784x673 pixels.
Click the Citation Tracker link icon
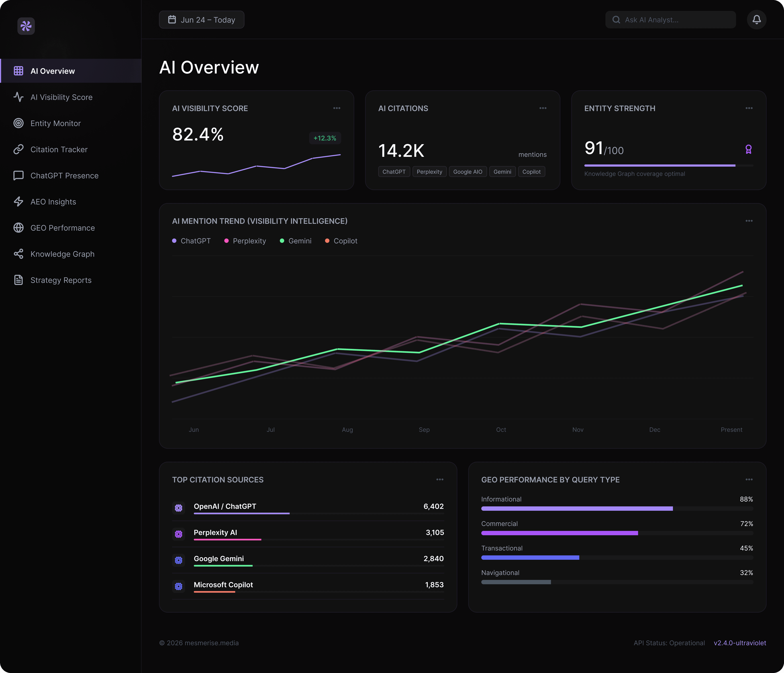pos(19,149)
